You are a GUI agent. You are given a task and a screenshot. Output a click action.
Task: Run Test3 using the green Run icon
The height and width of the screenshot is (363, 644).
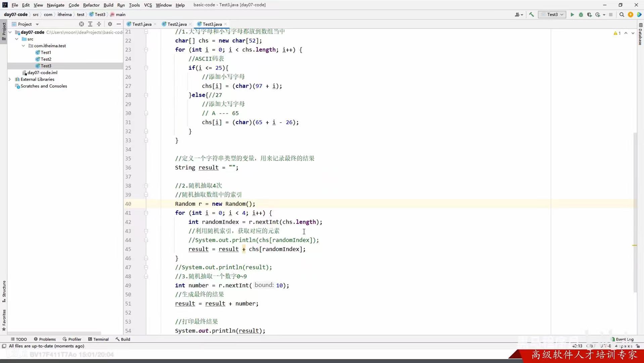572,14
